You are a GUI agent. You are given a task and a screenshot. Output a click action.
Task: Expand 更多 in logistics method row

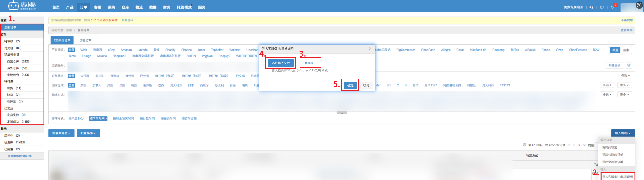624,95
